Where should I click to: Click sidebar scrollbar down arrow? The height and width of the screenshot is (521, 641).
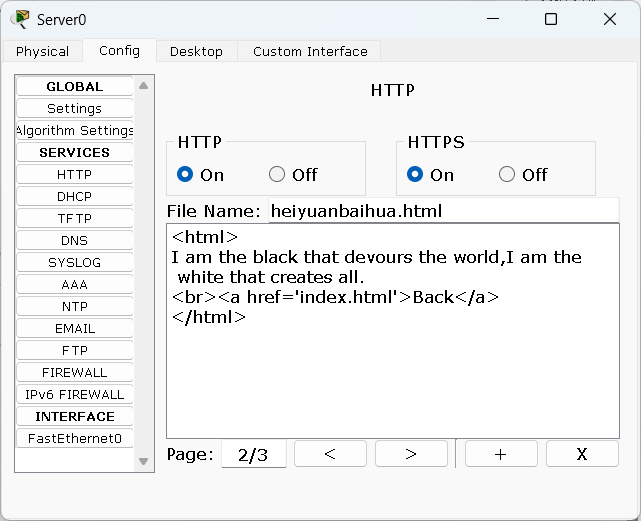click(143, 461)
